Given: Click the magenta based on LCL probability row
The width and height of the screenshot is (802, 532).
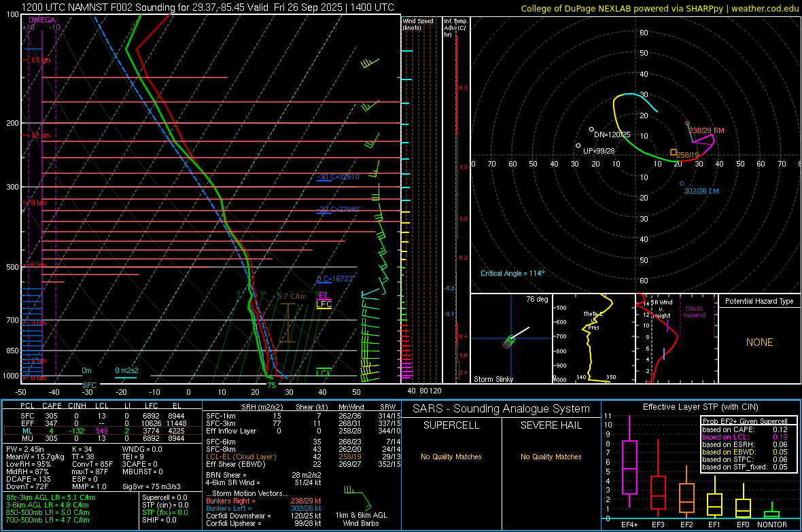Looking at the screenshot, I should [745, 437].
